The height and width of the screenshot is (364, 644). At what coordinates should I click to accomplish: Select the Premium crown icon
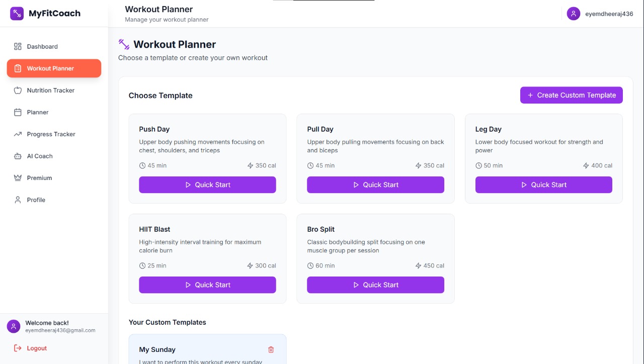(17, 177)
